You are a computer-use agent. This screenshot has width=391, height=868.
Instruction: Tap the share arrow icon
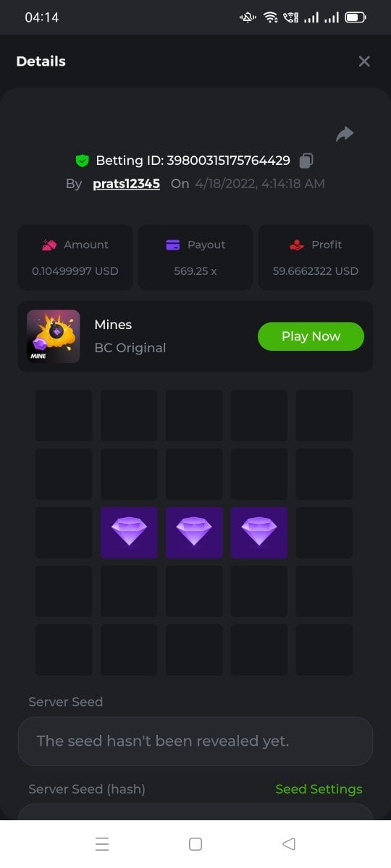click(345, 134)
